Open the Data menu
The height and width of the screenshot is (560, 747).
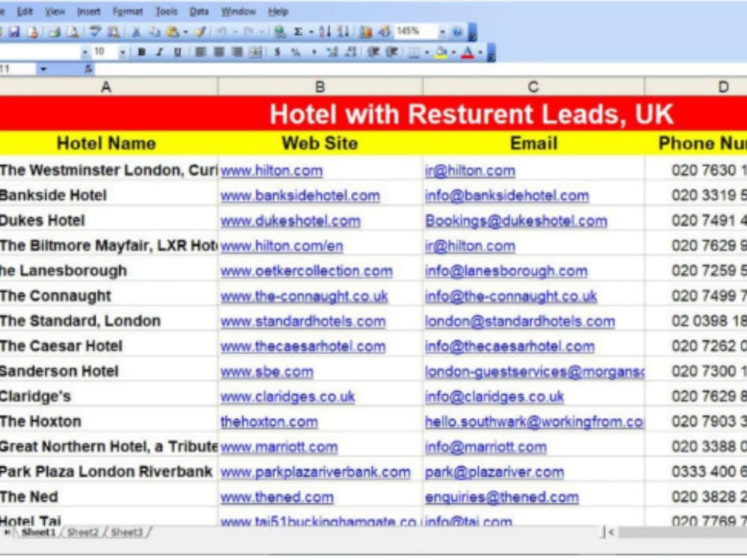199,11
